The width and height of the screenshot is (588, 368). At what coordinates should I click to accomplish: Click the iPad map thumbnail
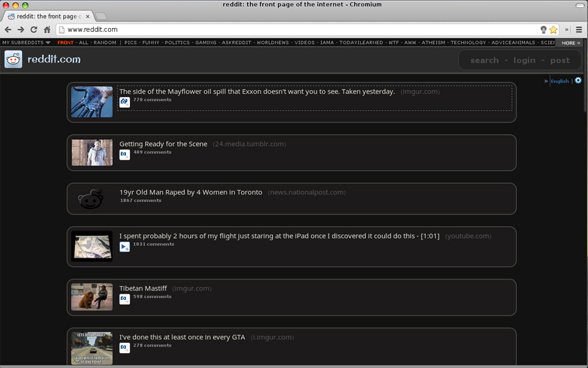click(x=92, y=247)
